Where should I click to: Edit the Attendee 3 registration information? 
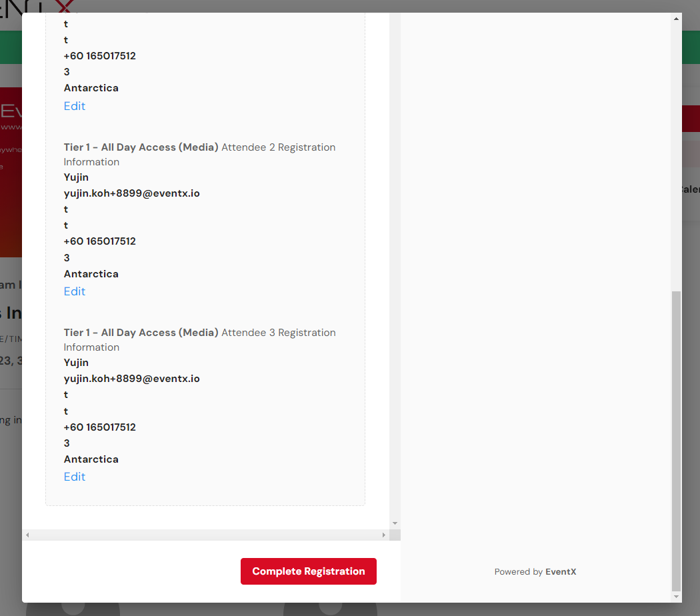point(75,477)
